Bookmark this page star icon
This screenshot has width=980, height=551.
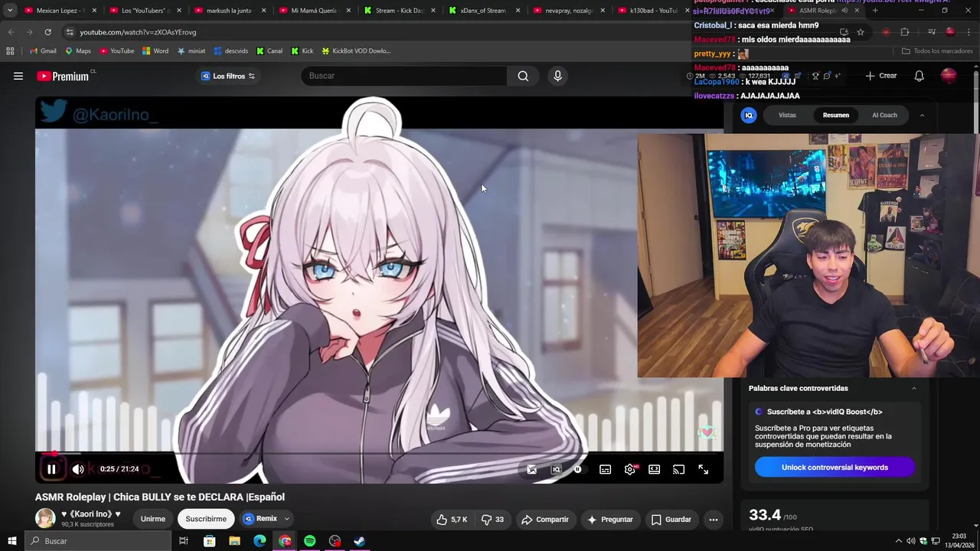pyautogui.click(x=861, y=32)
